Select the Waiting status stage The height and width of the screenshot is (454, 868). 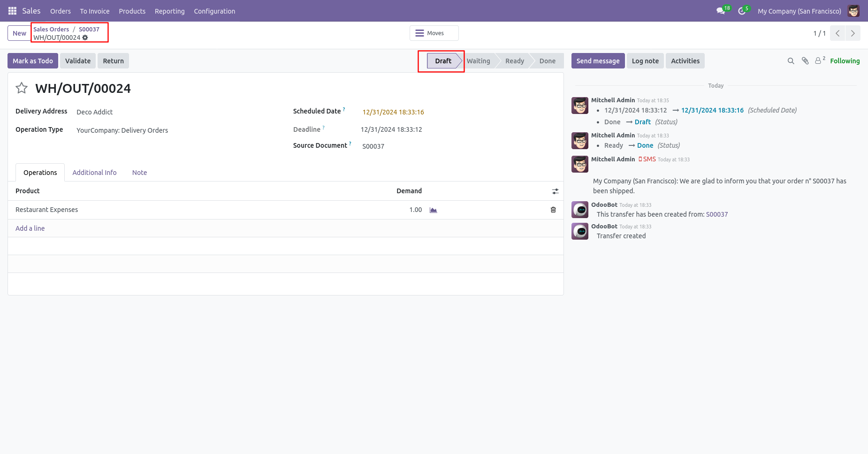(x=479, y=61)
